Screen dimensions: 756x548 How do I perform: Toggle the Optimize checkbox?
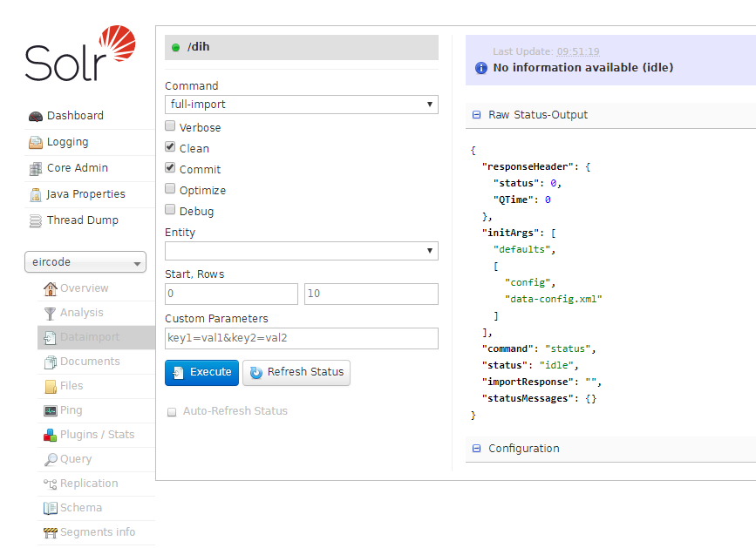(170, 189)
